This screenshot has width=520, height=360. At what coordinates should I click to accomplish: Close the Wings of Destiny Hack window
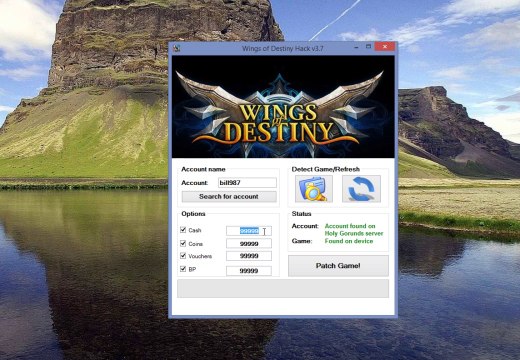385,47
